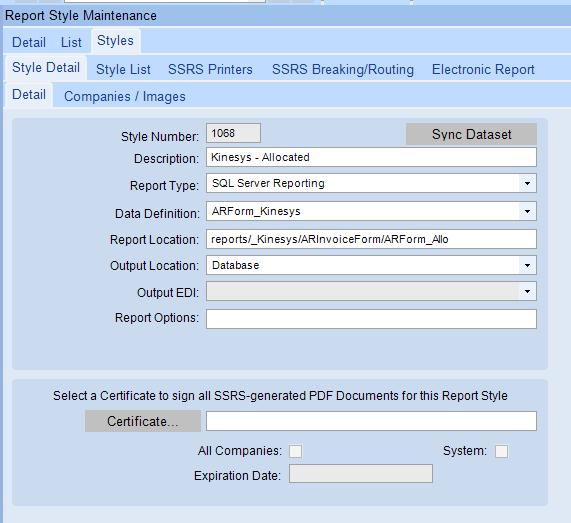Click the certificate name text field

pyautogui.click(x=371, y=421)
